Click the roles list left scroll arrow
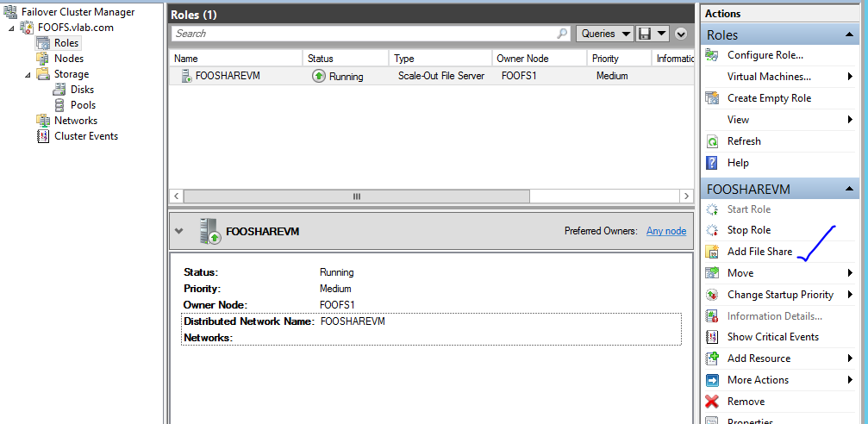This screenshot has width=868, height=424. tap(176, 196)
